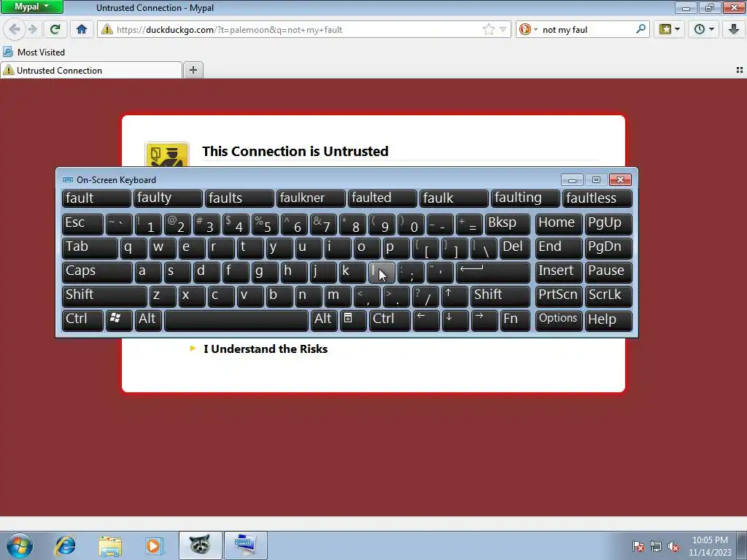Click the Del key
This screenshot has width=747, height=560.
pos(514,248)
